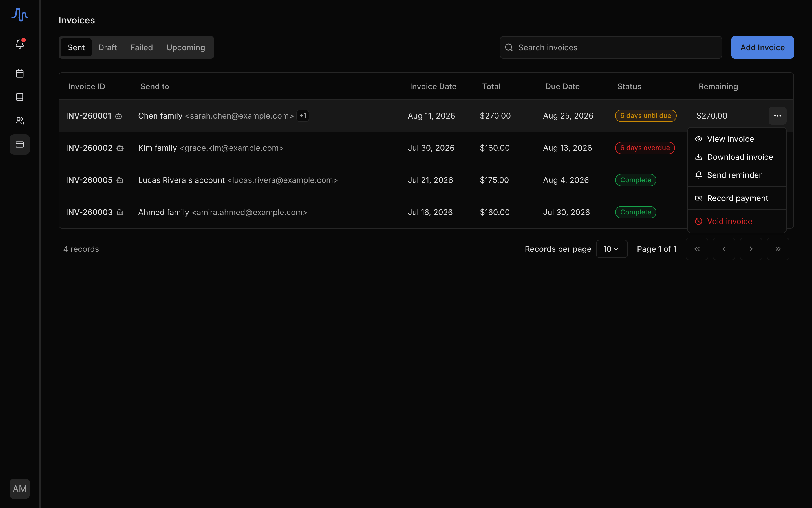Choose Download invoice from the menu
Screen dimensions: 812x508
click(737, 157)
